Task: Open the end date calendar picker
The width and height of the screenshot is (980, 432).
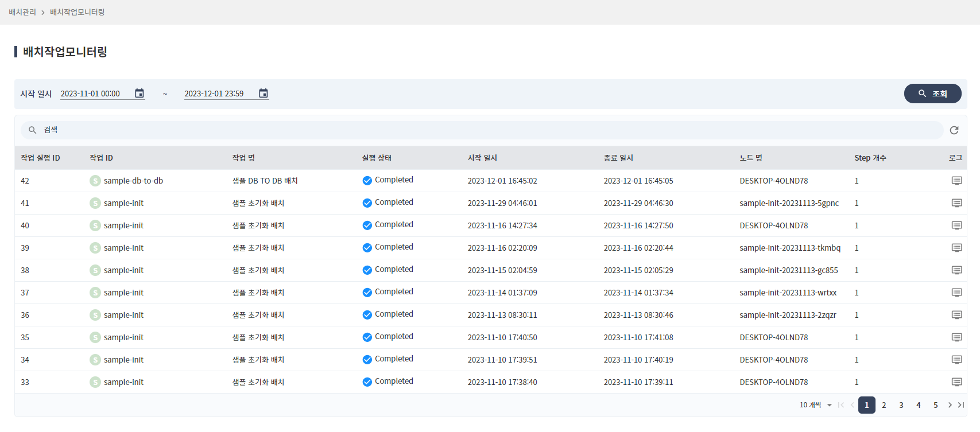Action: point(263,94)
